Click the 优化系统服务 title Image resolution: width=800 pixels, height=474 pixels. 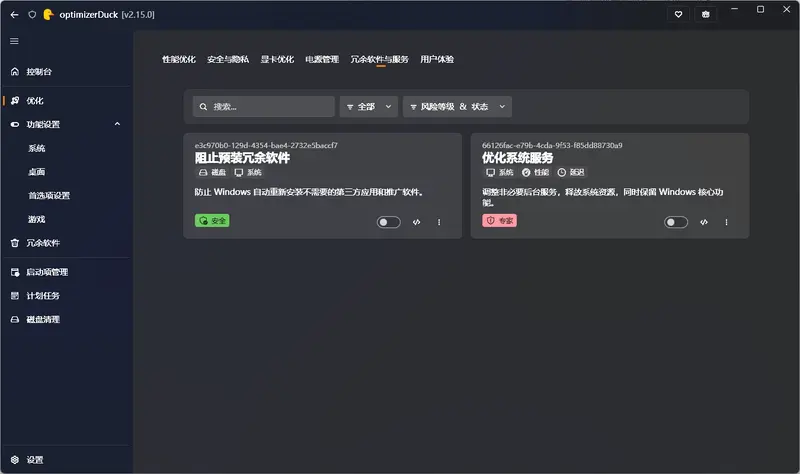517,158
